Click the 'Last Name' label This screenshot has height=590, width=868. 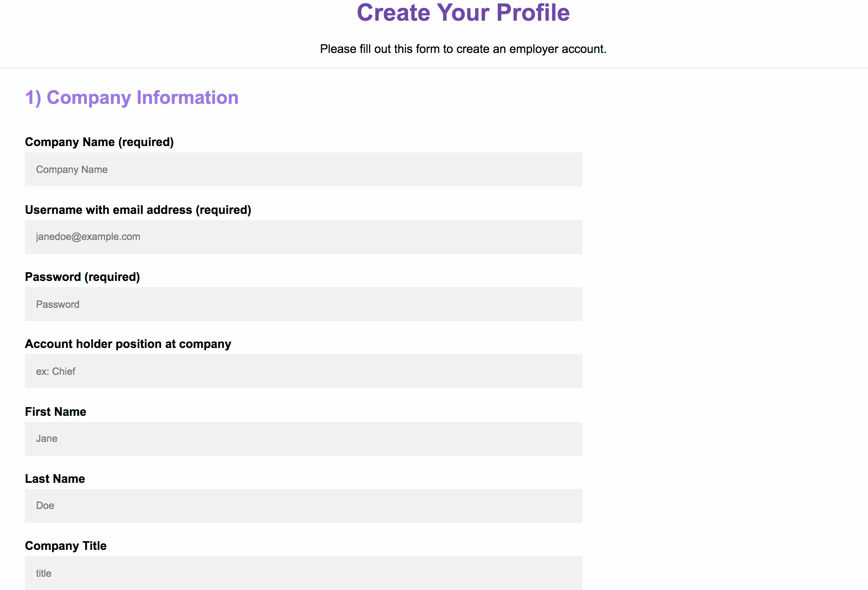click(55, 479)
